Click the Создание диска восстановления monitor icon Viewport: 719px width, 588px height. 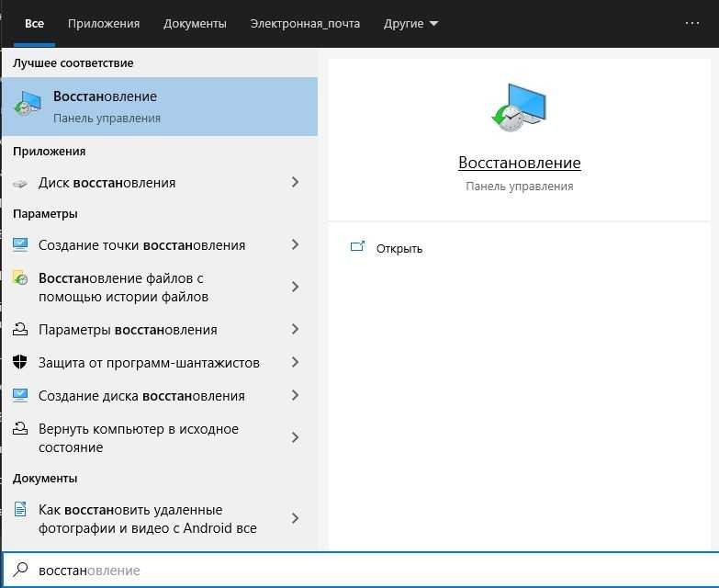(x=20, y=395)
